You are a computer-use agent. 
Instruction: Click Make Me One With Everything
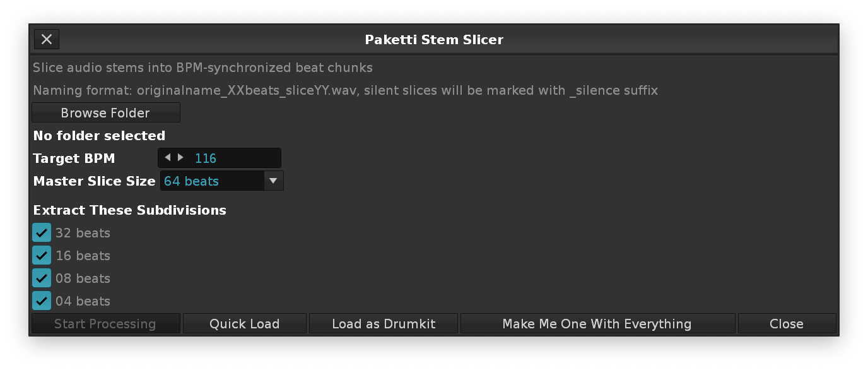597,324
